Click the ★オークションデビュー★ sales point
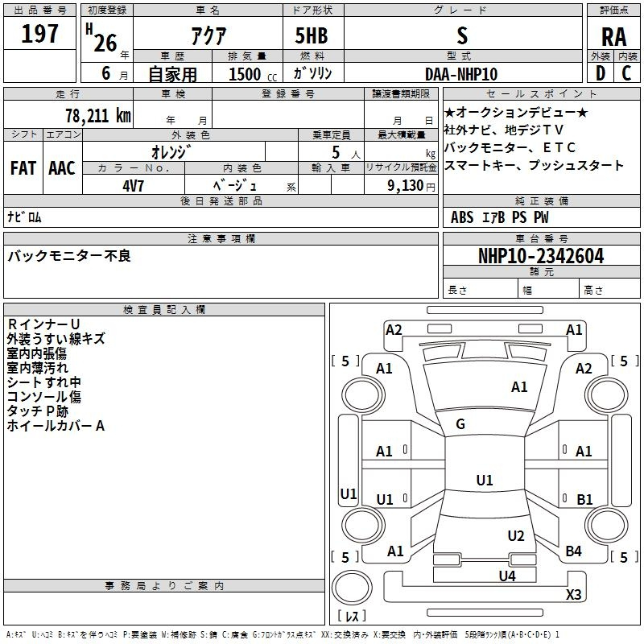This screenshot has width=644, height=644. point(516,112)
